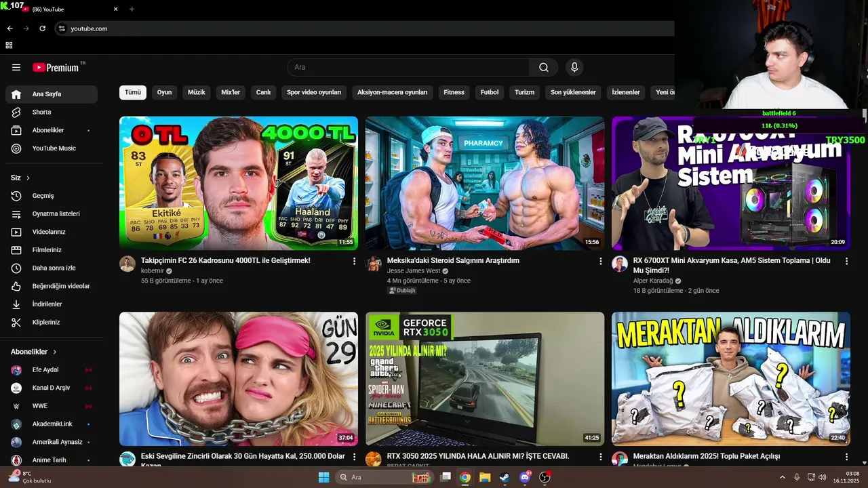Open options menu for Meksika Steroid video
The height and width of the screenshot is (488, 868).
pos(600,261)
